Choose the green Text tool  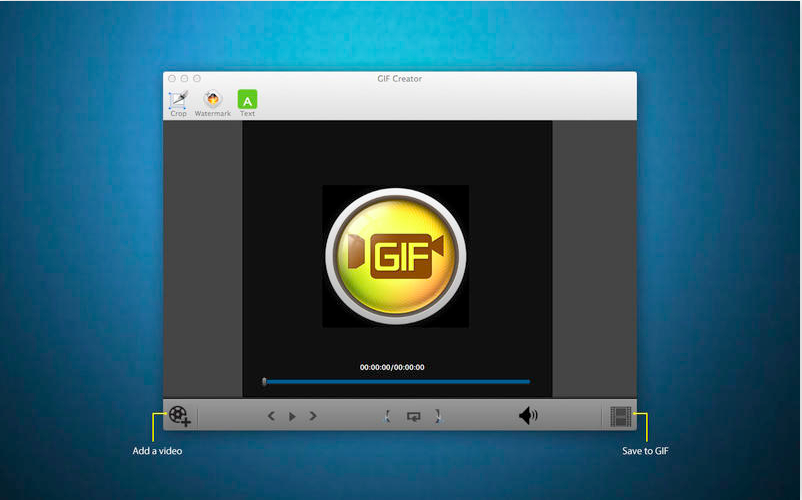pos(247,100)
